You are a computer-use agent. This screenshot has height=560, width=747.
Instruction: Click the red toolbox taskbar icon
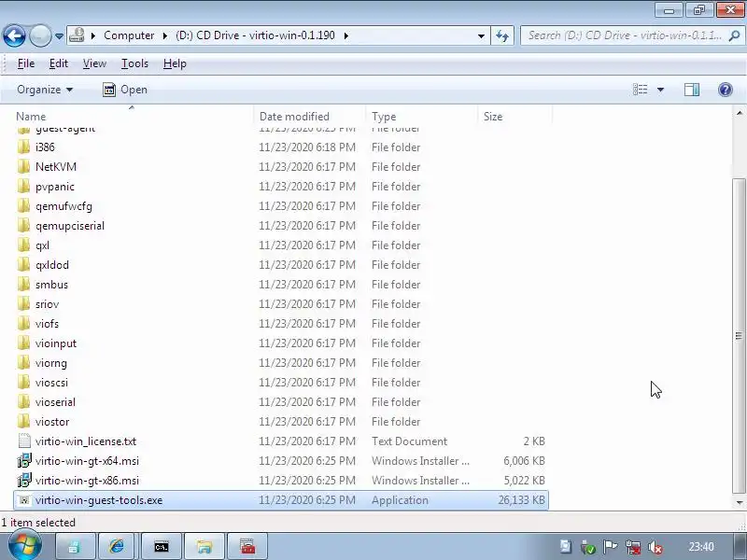(x=247, y=546)
